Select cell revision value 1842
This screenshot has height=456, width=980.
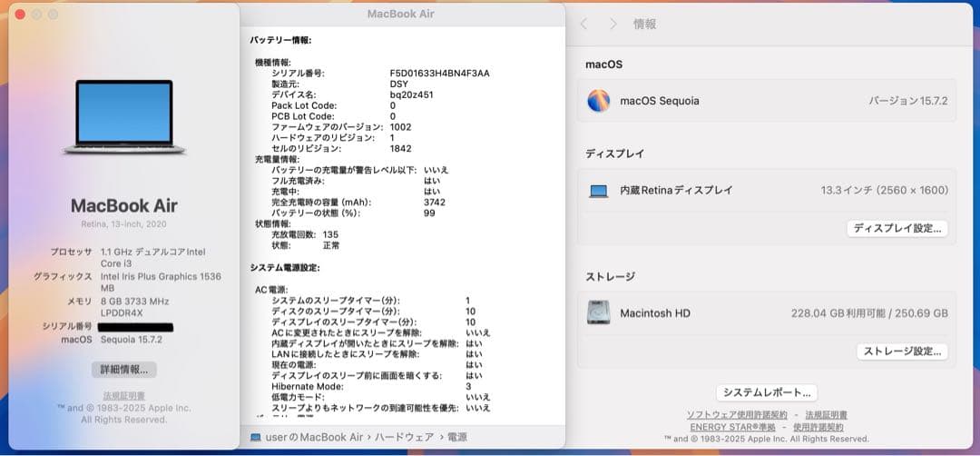401,148
